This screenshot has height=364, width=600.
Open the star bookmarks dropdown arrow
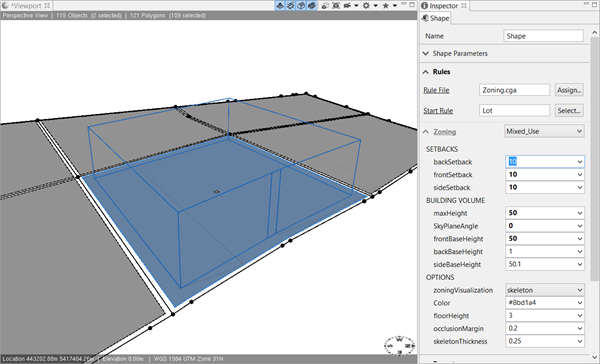(395, 6)
